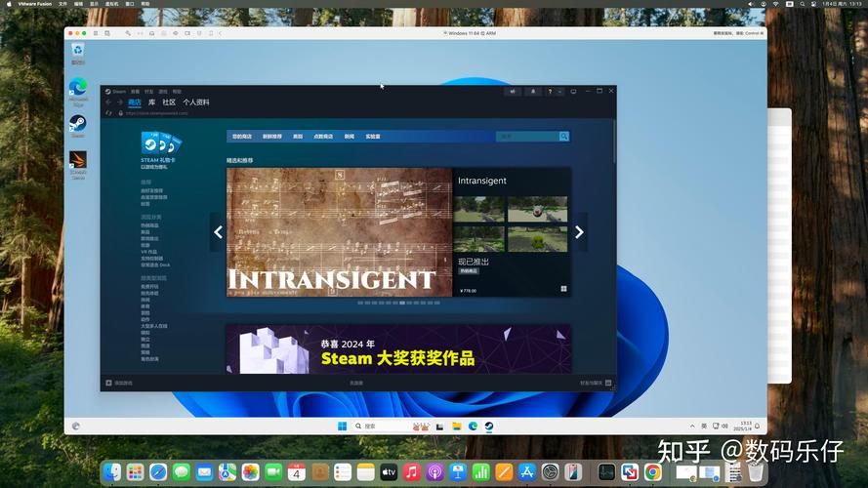Open the Trash in the Dock

(x=756, y=472)
